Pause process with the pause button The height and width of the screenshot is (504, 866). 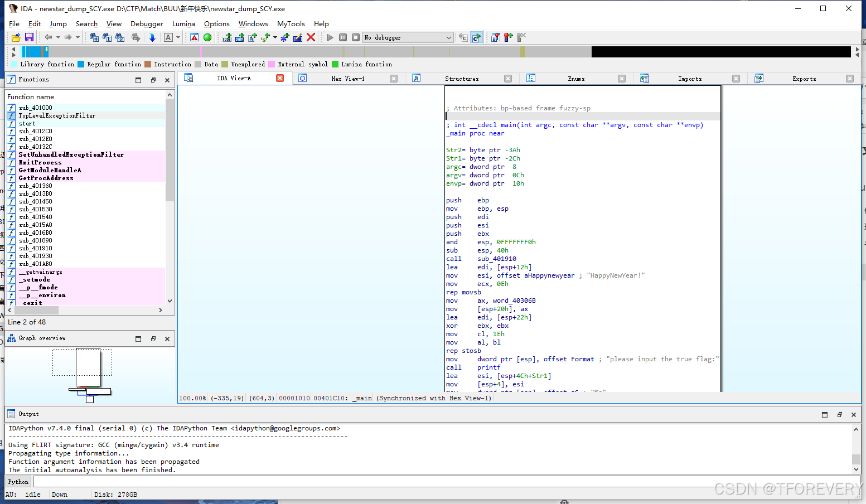pyautogui.click(x=343, y=37)
